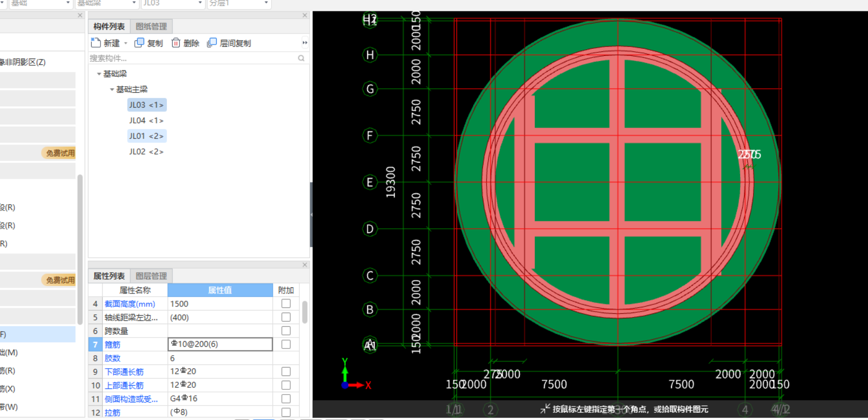Collapse the 基础梁 tree node
The image size is (868, 420).
(x=99, y=74)
